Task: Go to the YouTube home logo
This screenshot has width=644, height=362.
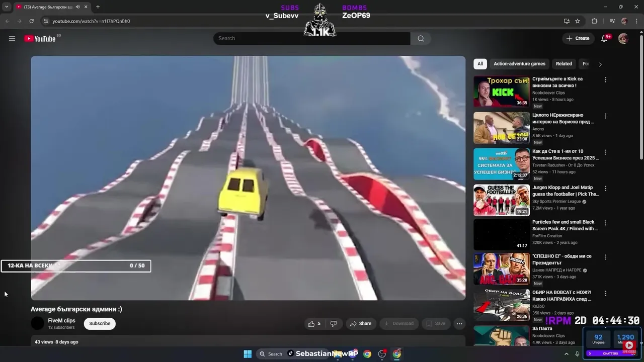Action: pyautogui.click(x=40, y=39)
